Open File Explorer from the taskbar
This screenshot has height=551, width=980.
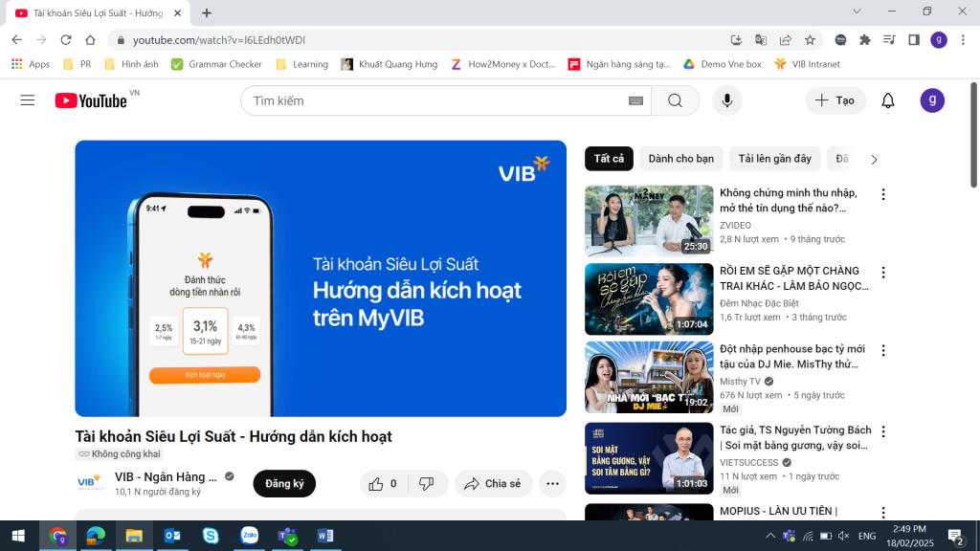pos(134,536)
